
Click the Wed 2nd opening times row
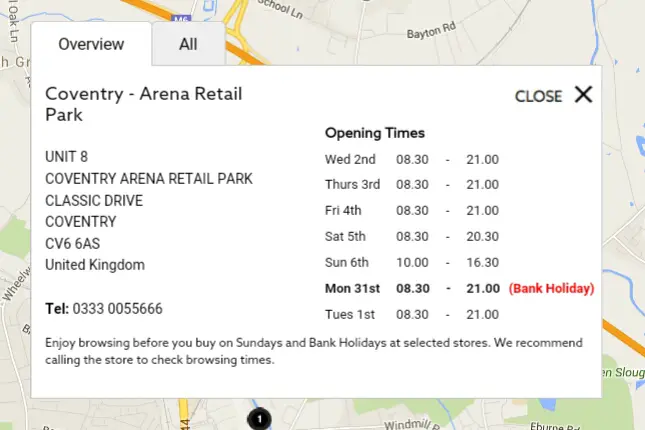(412, 159)
